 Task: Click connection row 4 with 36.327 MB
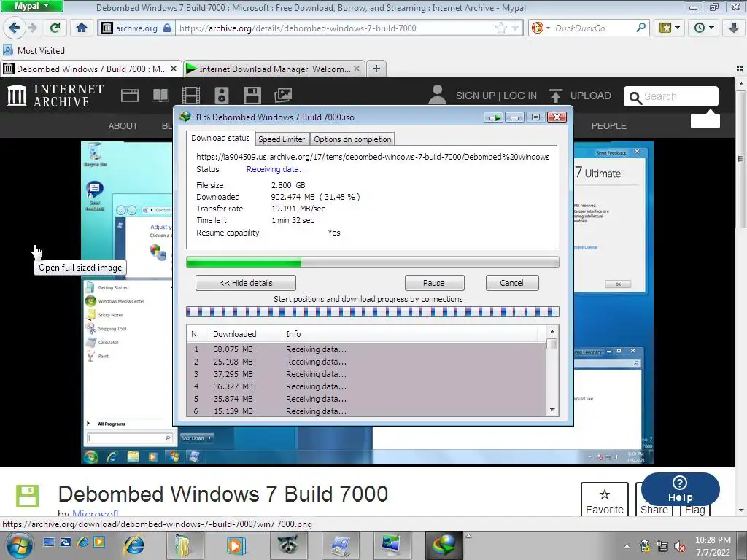[366, 386]
